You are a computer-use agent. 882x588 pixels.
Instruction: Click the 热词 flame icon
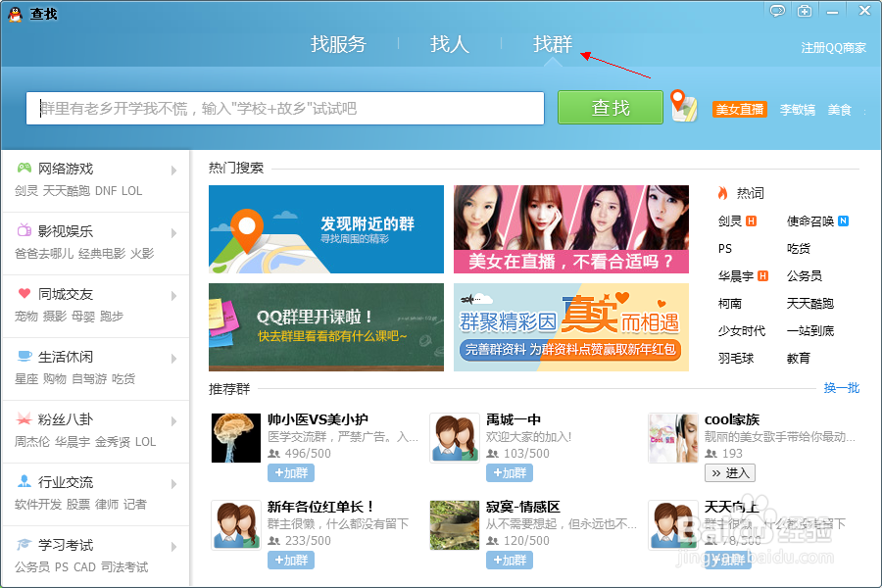click(723, 193)
